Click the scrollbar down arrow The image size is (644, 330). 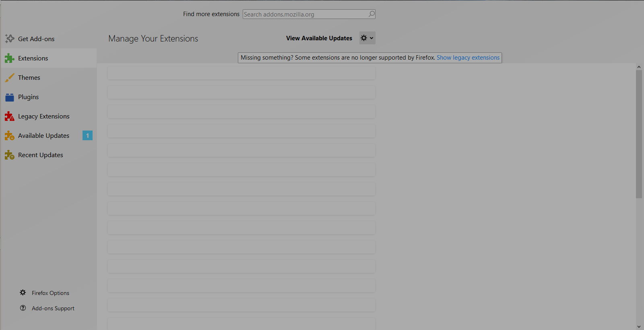click(x=639, y=326)
